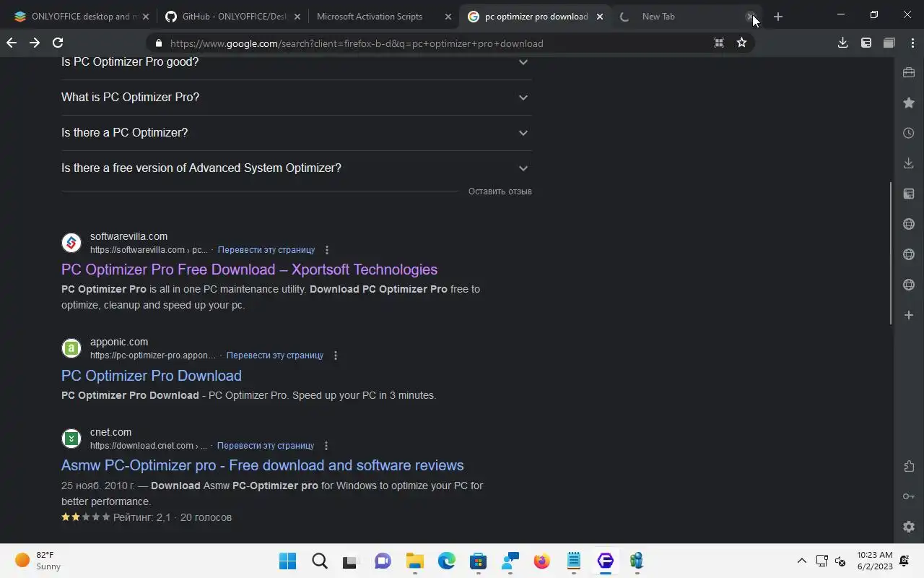
Task: Click 'Перевести эту страницу' for apponic.com
Action: pos(275,355)
